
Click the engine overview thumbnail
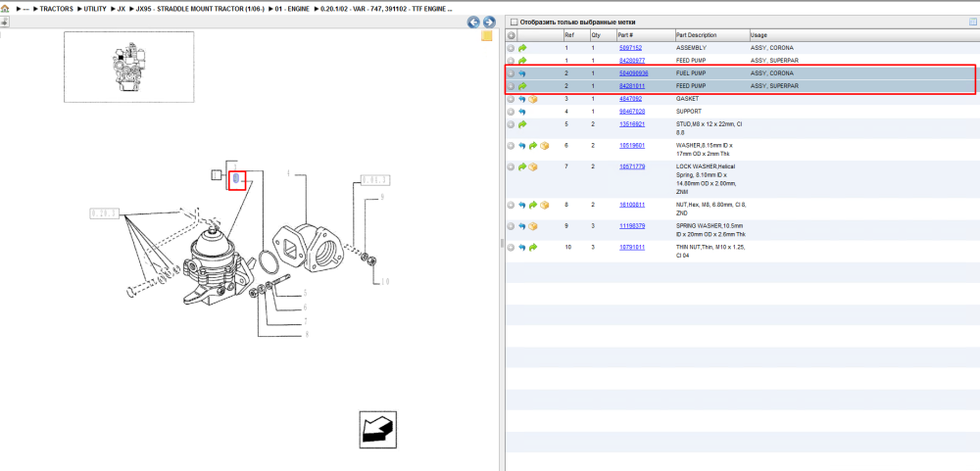pyautogui.click(x=128, y=67)
